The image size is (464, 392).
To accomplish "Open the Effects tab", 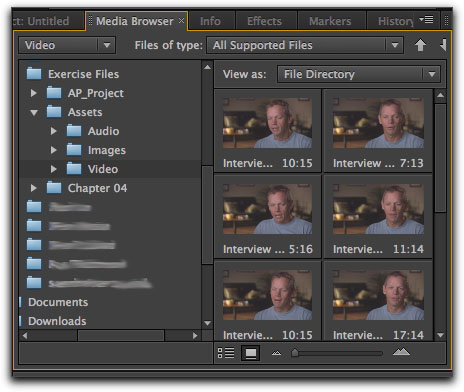I will click(x=264, y=21).
